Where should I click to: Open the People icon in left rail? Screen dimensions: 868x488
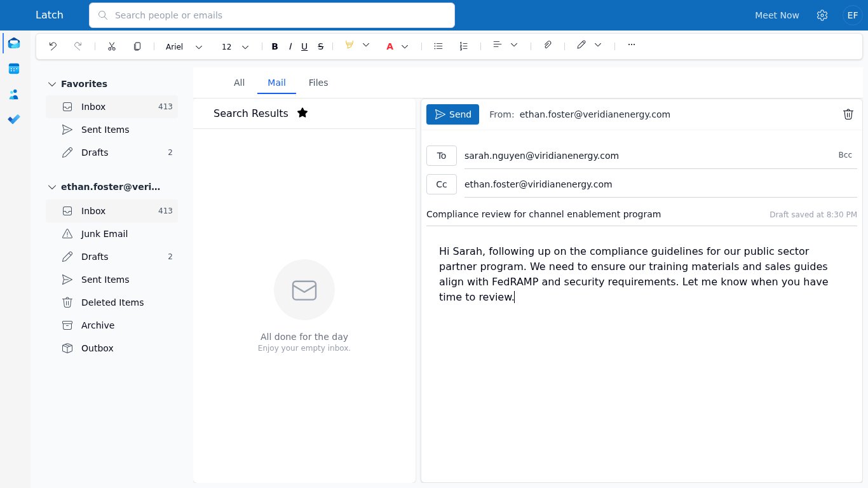(x=14, y=94)
